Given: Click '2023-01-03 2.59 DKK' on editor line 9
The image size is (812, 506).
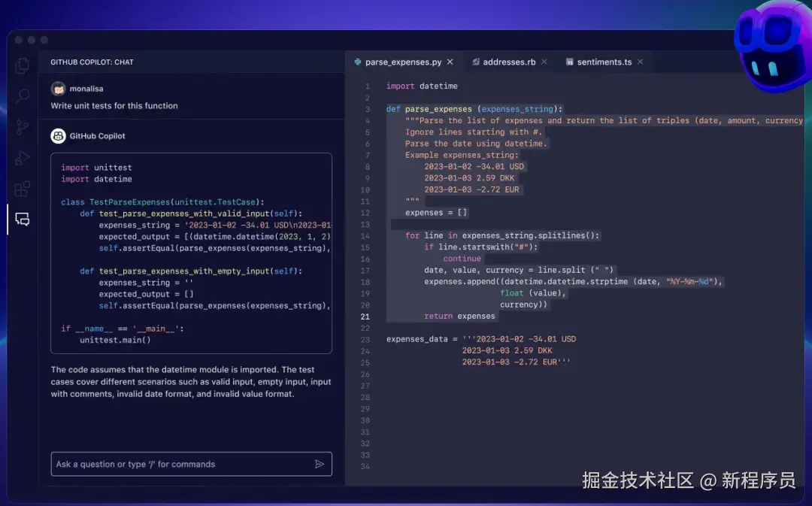Looking at the screenshot, I should [x=469, y=178].
